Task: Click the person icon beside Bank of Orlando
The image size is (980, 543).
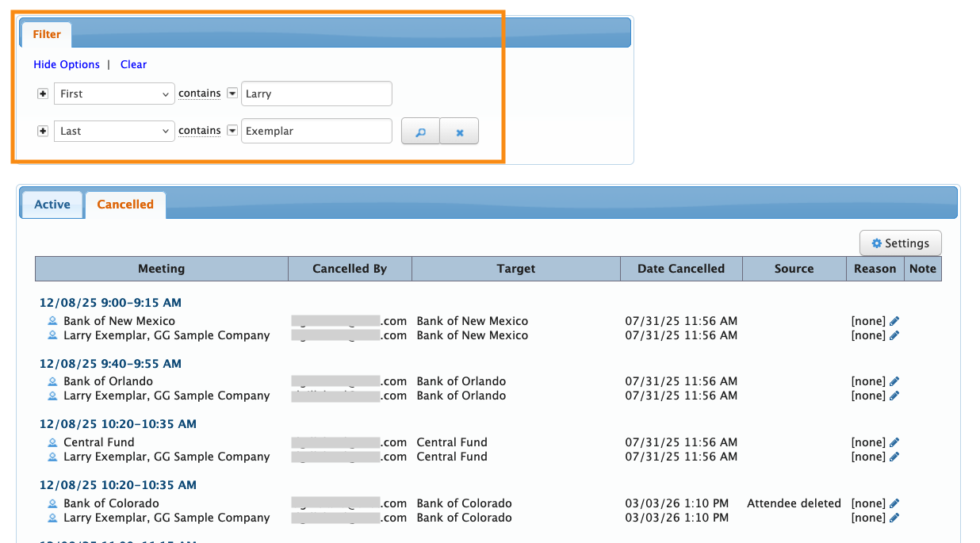Action: 52,381
